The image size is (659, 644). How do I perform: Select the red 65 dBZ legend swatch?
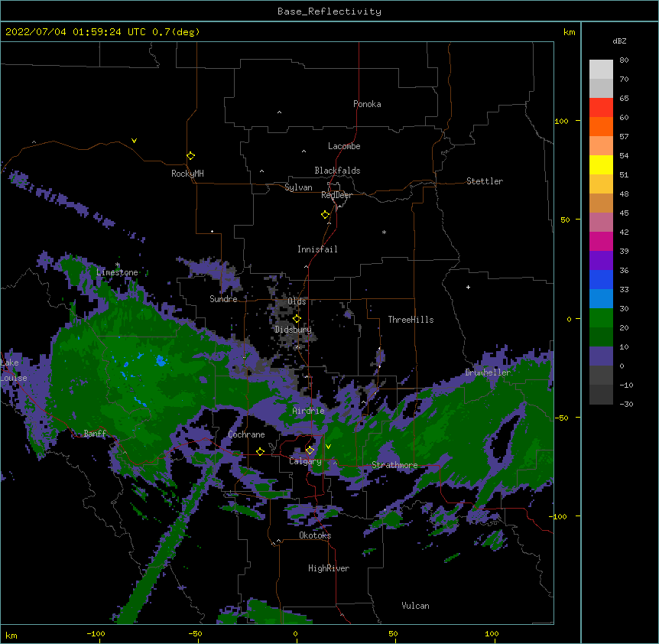pos(601,108)
